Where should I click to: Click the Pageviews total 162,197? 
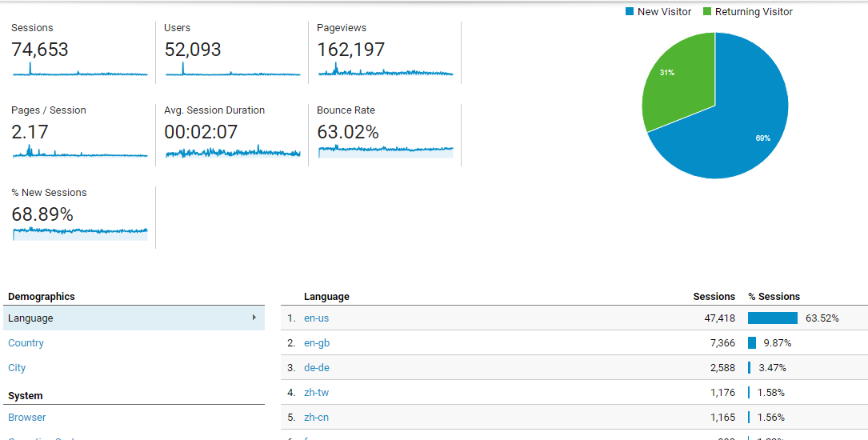tap(351, 50)
